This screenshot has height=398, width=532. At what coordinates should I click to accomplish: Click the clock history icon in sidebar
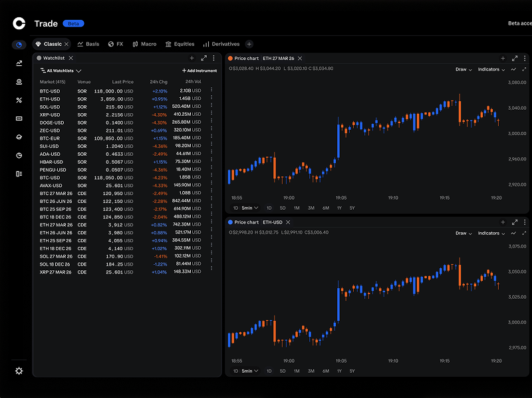(18, 156)
